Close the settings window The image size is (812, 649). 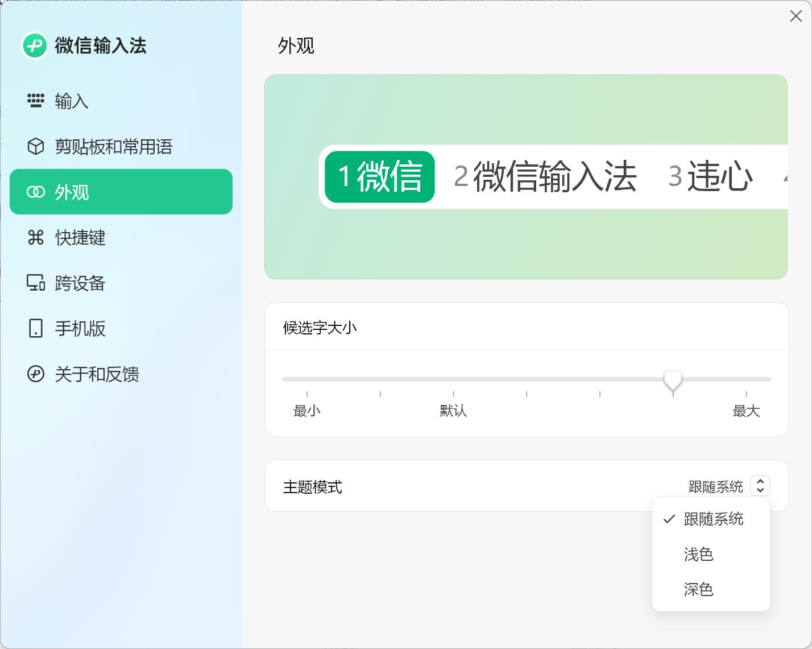click(x=796, y=16)
